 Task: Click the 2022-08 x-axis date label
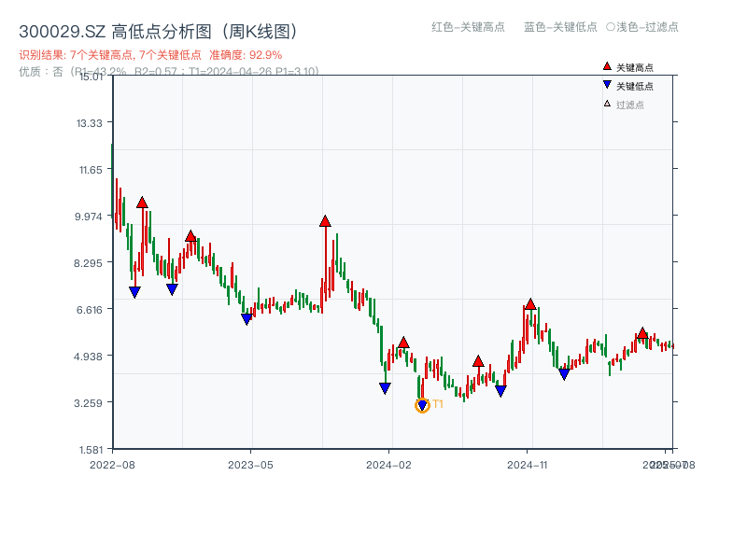pyautogui.click(x=112, y=464)
